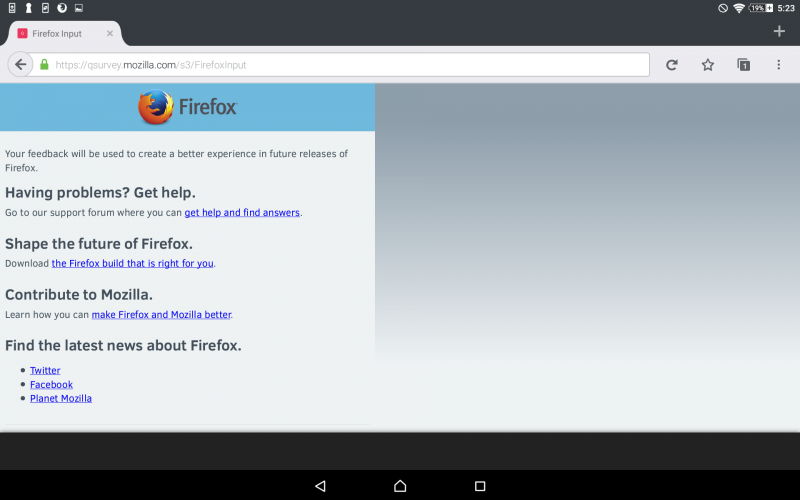Select the Firefox Input tab
Screen dimensions: 800x500
coord(65,34)
